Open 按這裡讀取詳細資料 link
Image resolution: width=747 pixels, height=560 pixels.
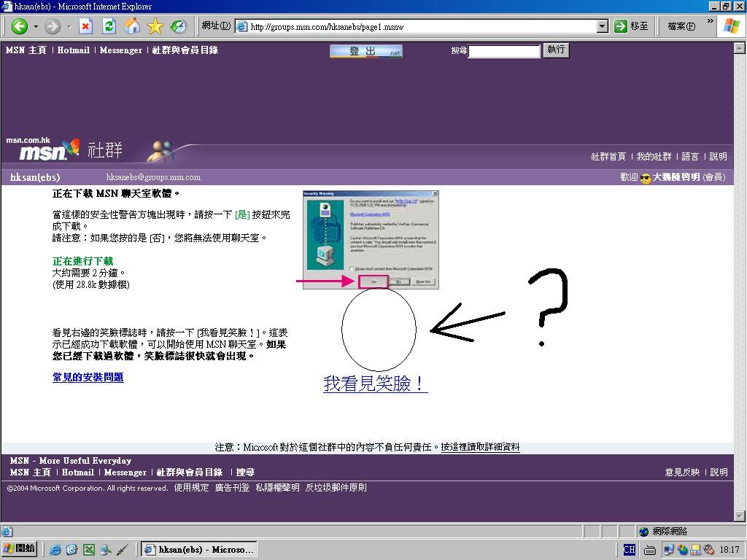coord(480,447)
